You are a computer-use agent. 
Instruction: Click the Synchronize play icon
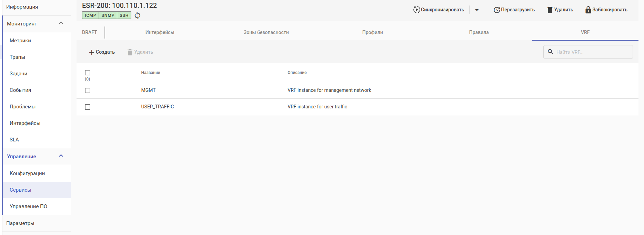416,10
